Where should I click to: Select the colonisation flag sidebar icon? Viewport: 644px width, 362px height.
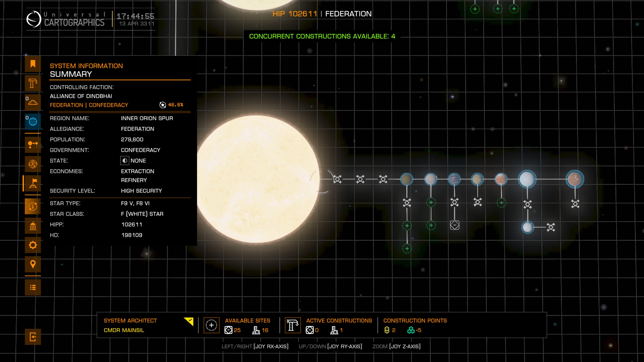(x=33, y=183)
